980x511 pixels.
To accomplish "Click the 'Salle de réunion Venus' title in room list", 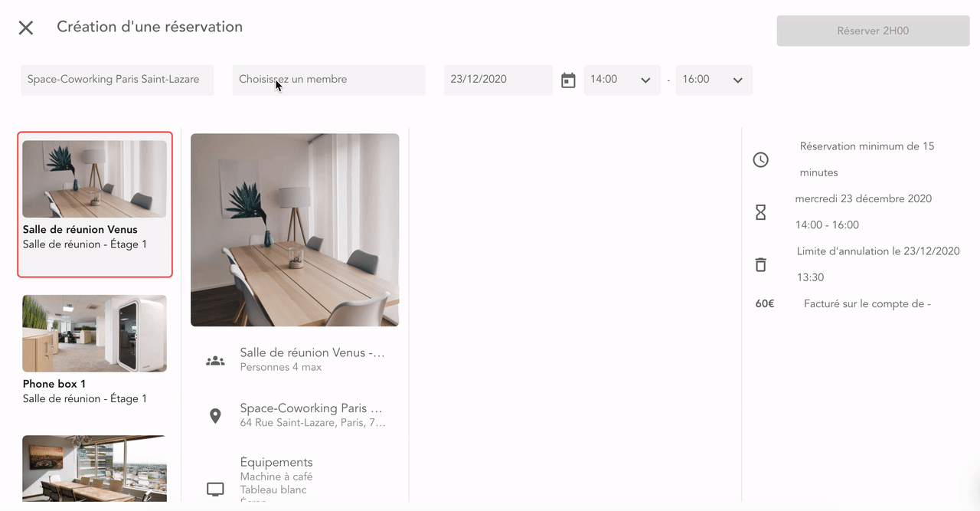I will (80, 229).
